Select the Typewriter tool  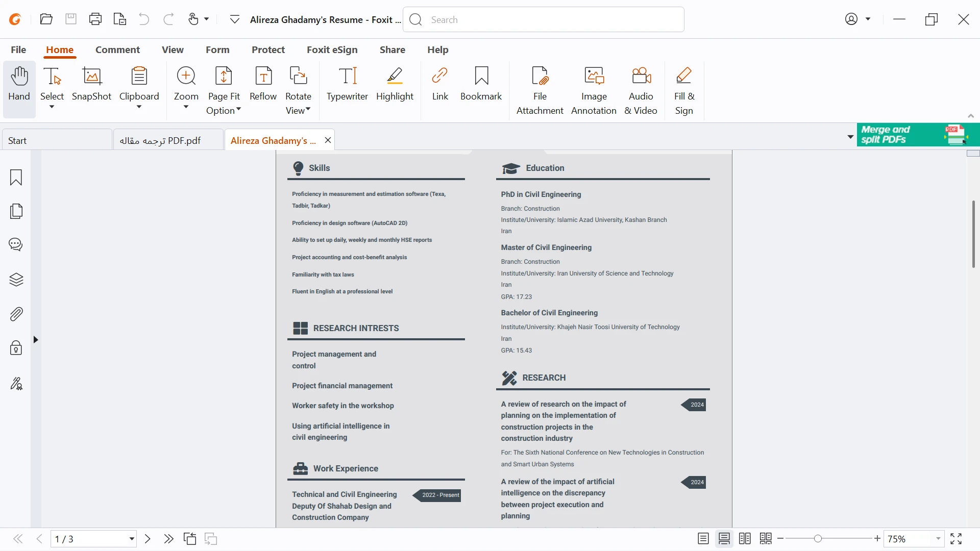tap(347, 84)
